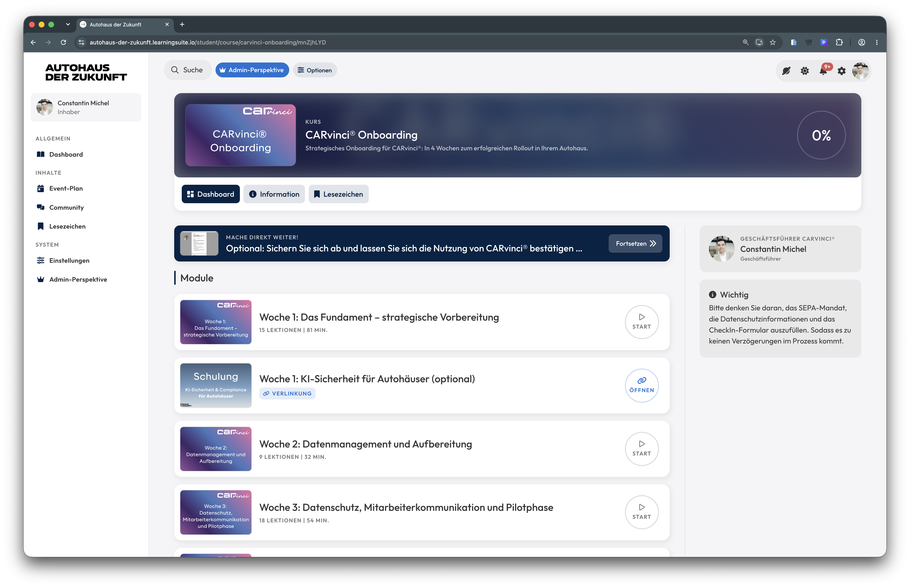Click the 0% progress circle
Screen dimensions: 910x588
tap(821, 135)
